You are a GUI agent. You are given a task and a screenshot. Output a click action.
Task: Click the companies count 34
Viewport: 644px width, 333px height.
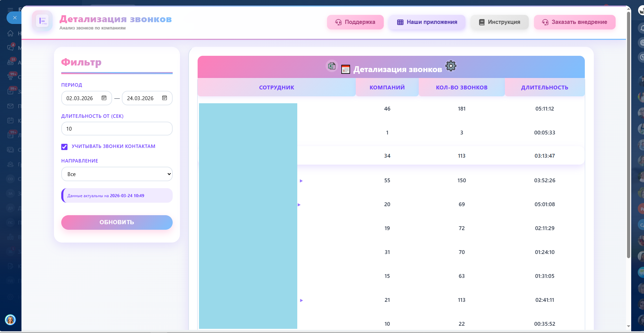(387, 156)
